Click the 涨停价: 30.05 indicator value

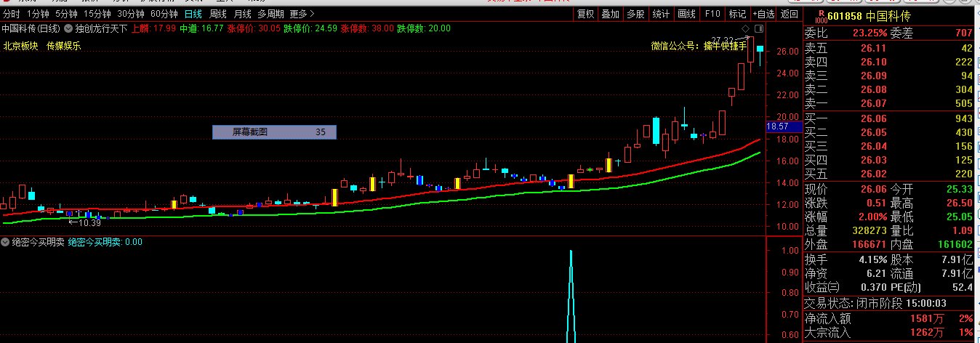pos(254,28)
